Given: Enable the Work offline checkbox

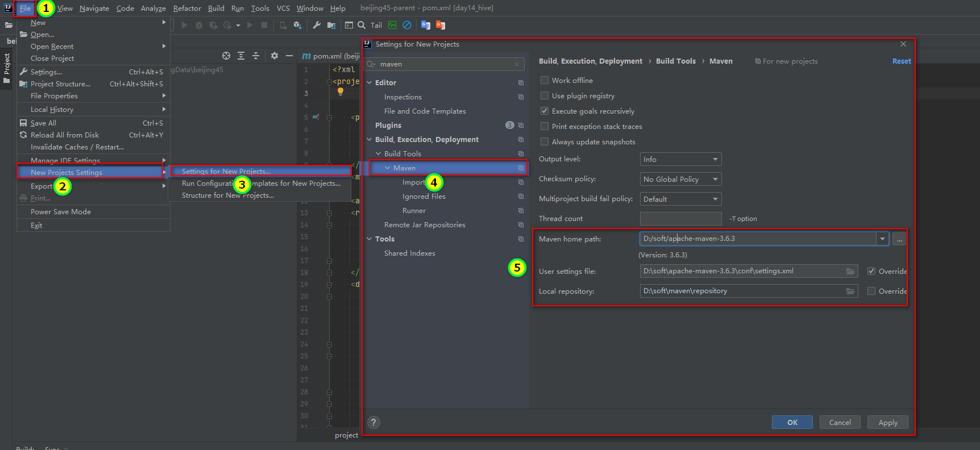Looking at the screenshot, I should 545,80.
